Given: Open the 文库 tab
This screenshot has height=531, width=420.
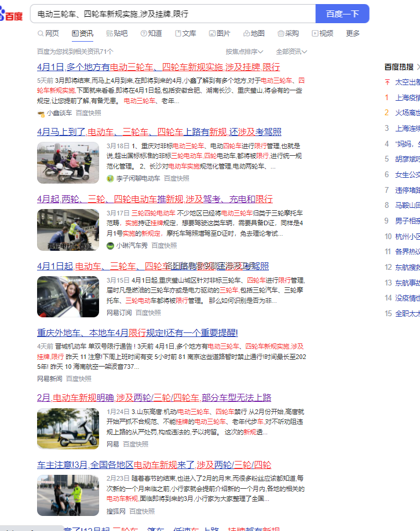Looking at the screenshot, I should 185,33.
